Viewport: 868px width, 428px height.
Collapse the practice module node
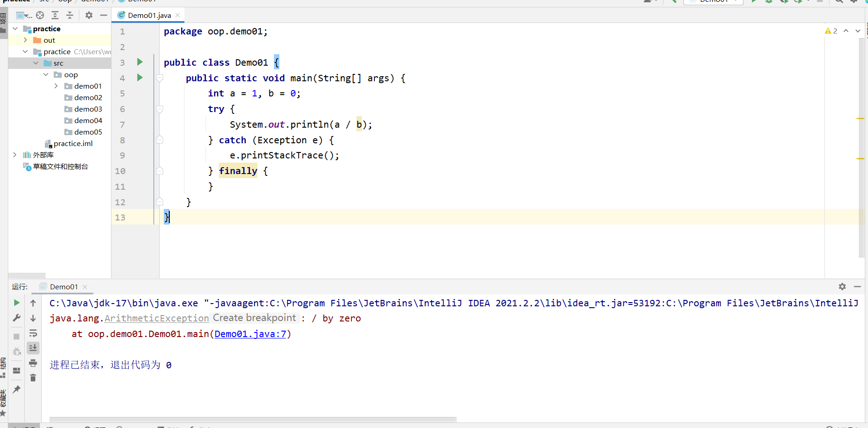[25, 51]
